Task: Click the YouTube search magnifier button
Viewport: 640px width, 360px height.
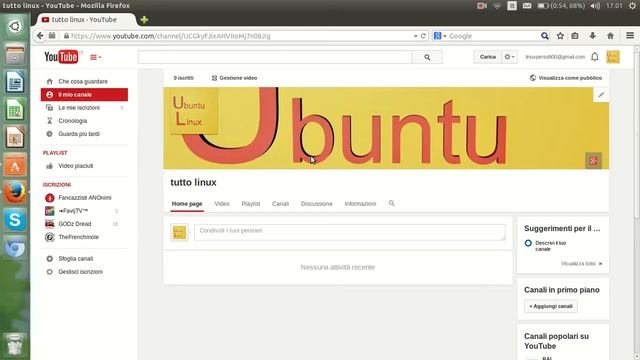Action: tap(427, 58)
